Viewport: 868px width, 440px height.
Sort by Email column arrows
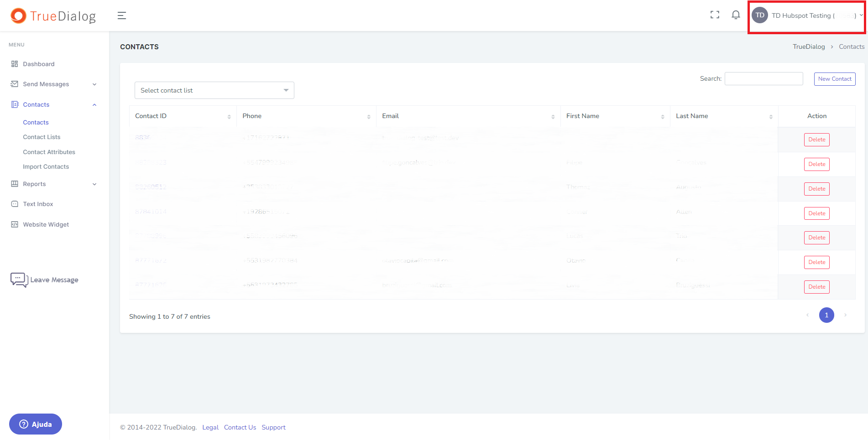(x=553, y=117)
